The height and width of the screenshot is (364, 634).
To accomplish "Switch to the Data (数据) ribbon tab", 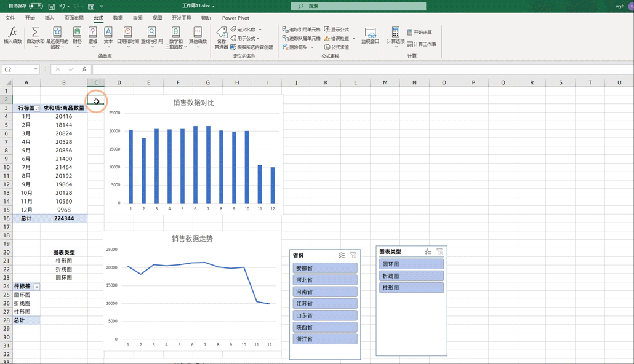I will 118,18.
